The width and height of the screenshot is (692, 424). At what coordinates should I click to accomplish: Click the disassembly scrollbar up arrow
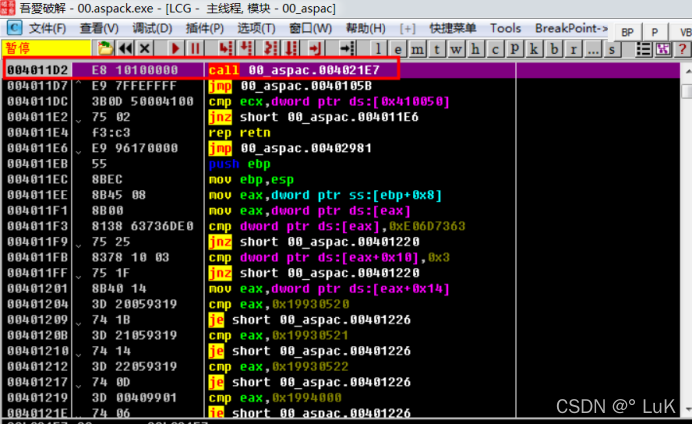click(687, 71)
